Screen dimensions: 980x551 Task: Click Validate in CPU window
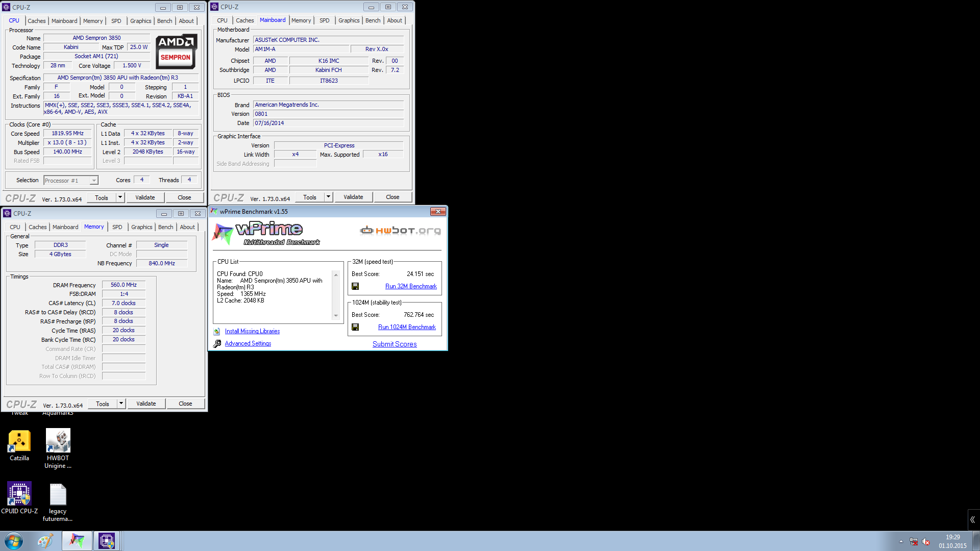[x=145, y=197]
